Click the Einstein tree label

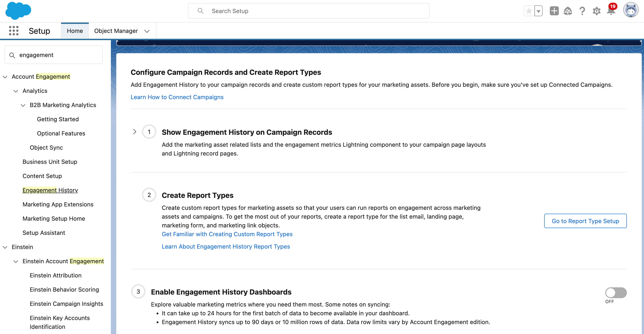click(x=22, y=247)
